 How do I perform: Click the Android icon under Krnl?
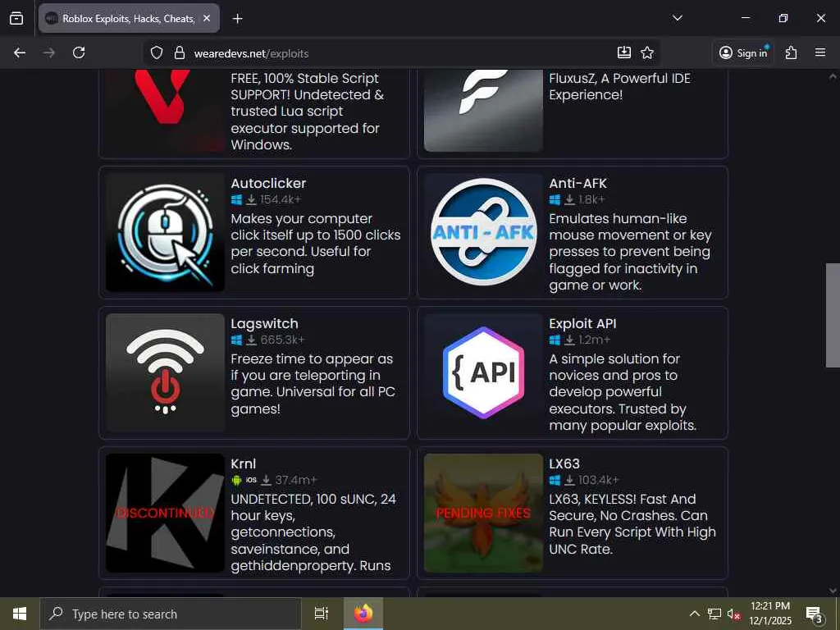point(236,480)
